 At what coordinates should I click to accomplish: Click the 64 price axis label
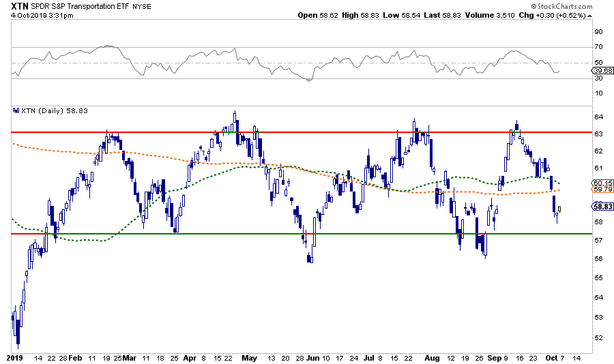598,117
